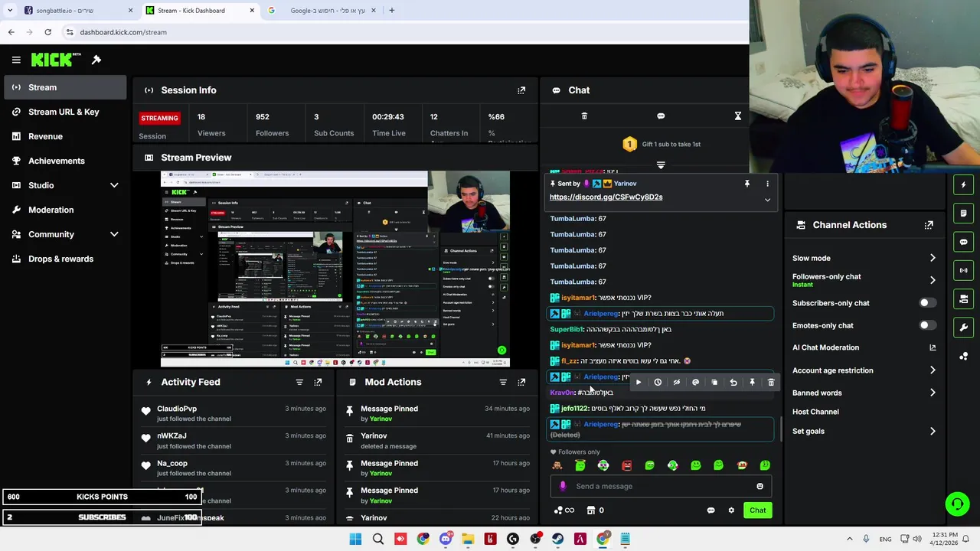Click Host Channel option

(x=815, y=412)
